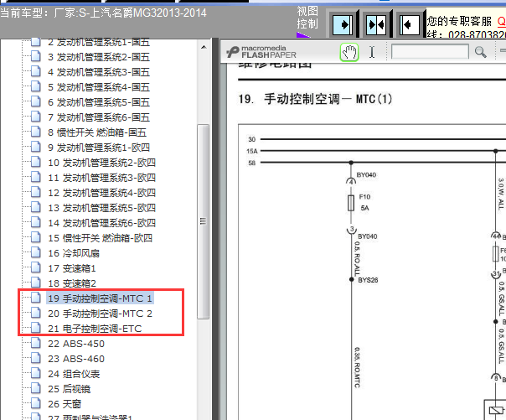Select the FlashPaper hand pan tool
The height and width of the screenshot is (420, 506).
(x=349, y=52)
